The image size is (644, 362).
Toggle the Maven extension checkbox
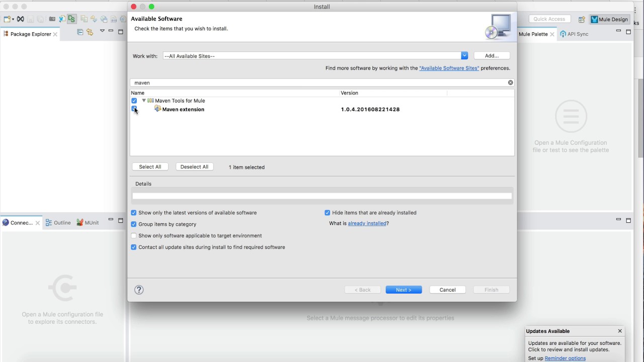click(x=134, y=109)
